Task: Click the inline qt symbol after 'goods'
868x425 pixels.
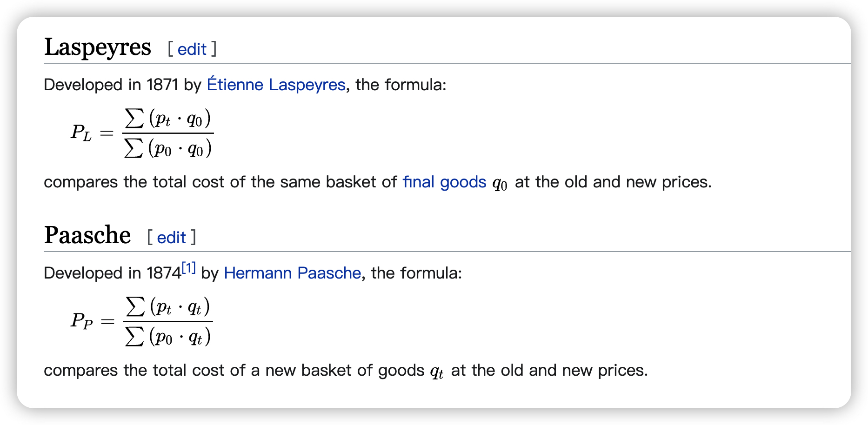Action: (436, 372)
